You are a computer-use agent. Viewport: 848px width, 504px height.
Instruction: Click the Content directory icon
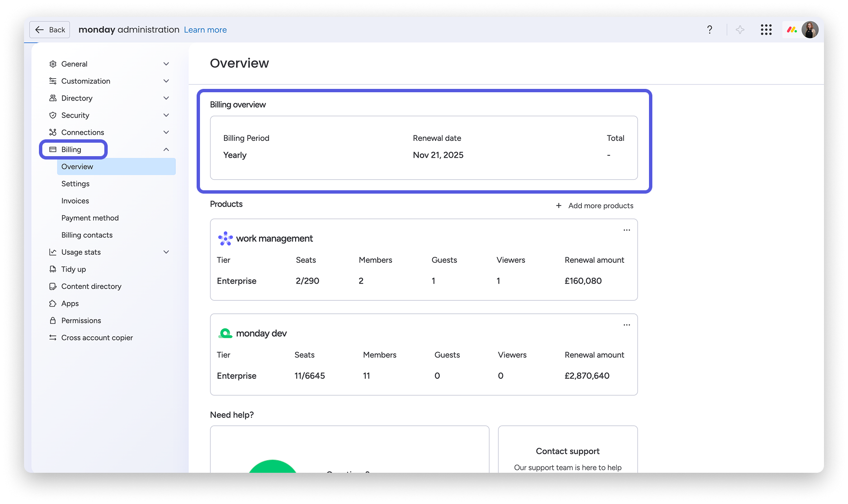point(53,286)
